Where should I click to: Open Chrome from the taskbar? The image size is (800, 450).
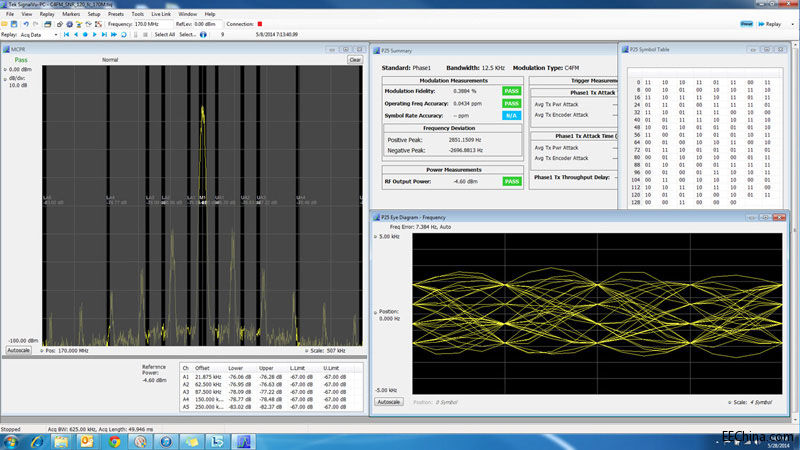pyautogui.click(x=114, y=441)
